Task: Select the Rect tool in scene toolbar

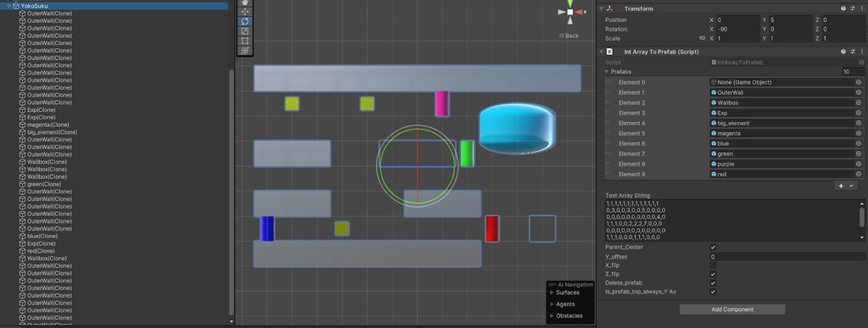Action: point(245,41)
